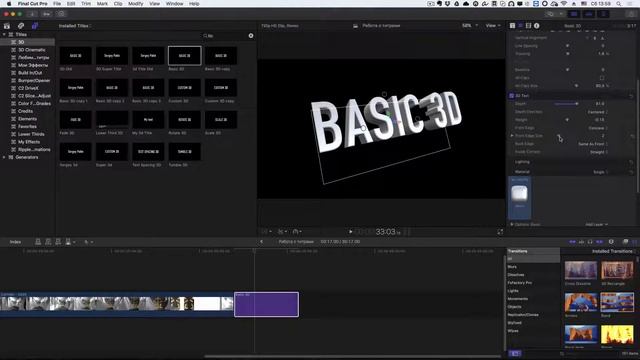Open the Libraries sidebar icon
640x360 pixels.
(7, 26)
